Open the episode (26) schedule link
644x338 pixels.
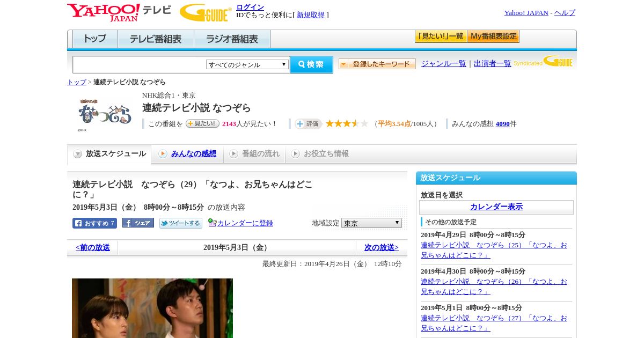pyautogui.click(x=494, y=286)
